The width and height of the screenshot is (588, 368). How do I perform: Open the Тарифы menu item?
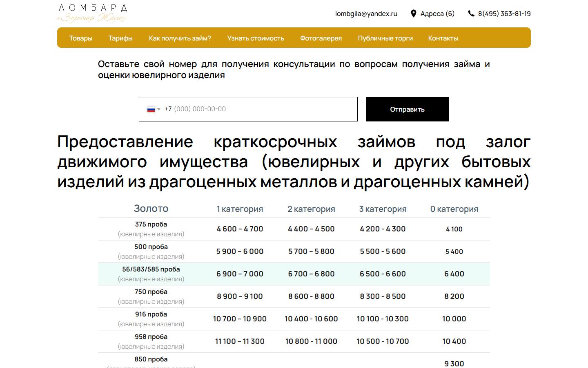120,38
